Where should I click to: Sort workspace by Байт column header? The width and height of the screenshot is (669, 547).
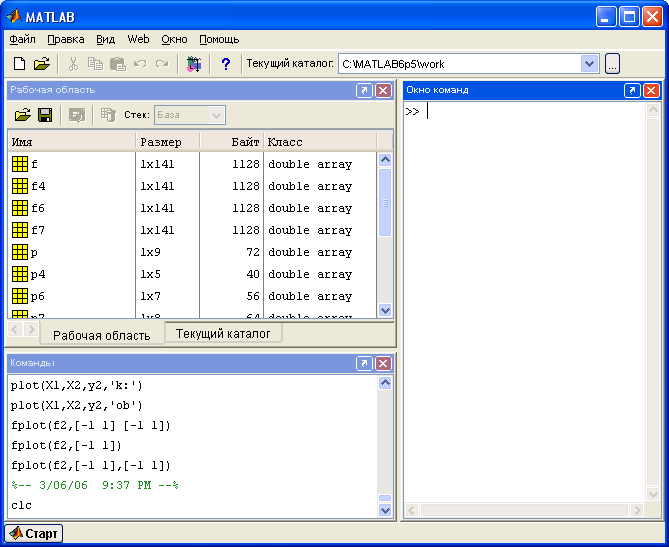coord(232,142)
